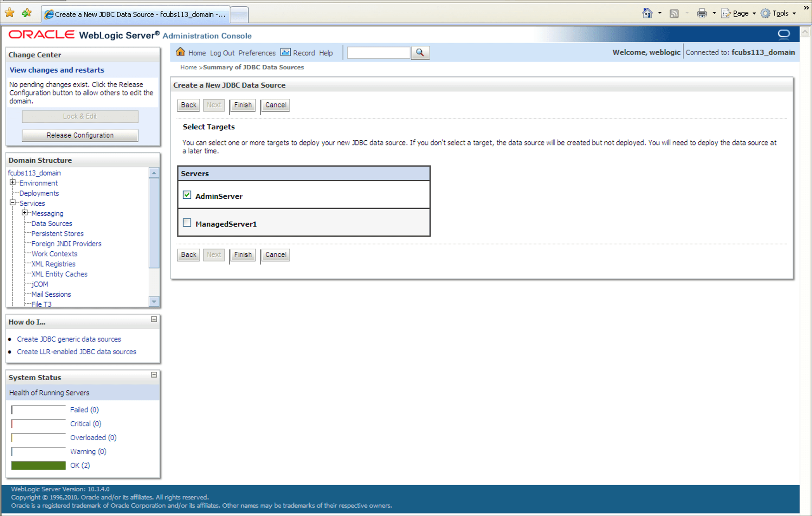Click the RSS feeds icon
Screen dimensions: 812x516
(674, 14)
